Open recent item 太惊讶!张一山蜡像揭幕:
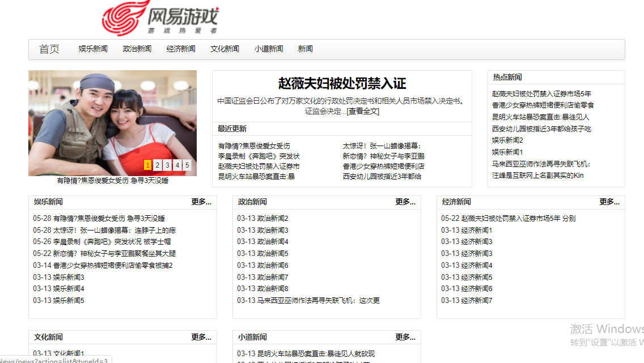 [382, 146]
